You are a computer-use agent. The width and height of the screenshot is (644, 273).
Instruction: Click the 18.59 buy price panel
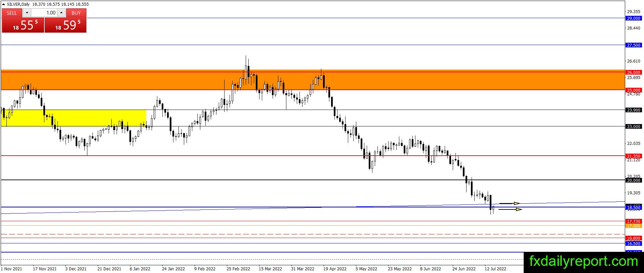point(66,25)
